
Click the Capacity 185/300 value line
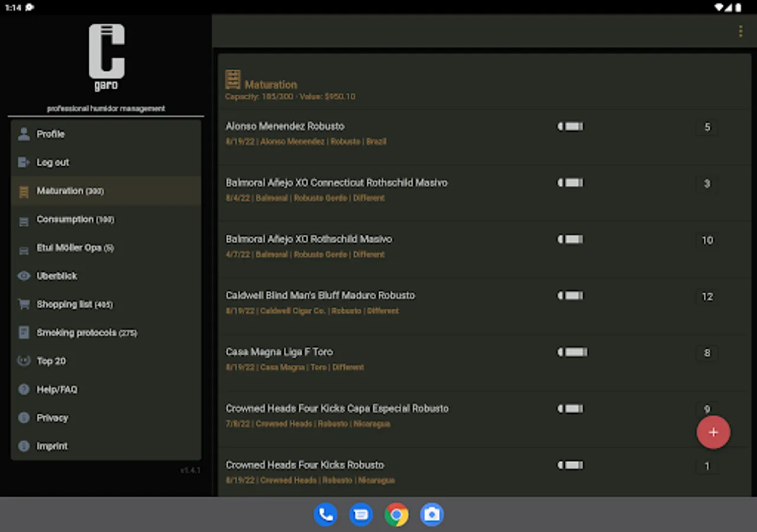click(x=290, y=96)
